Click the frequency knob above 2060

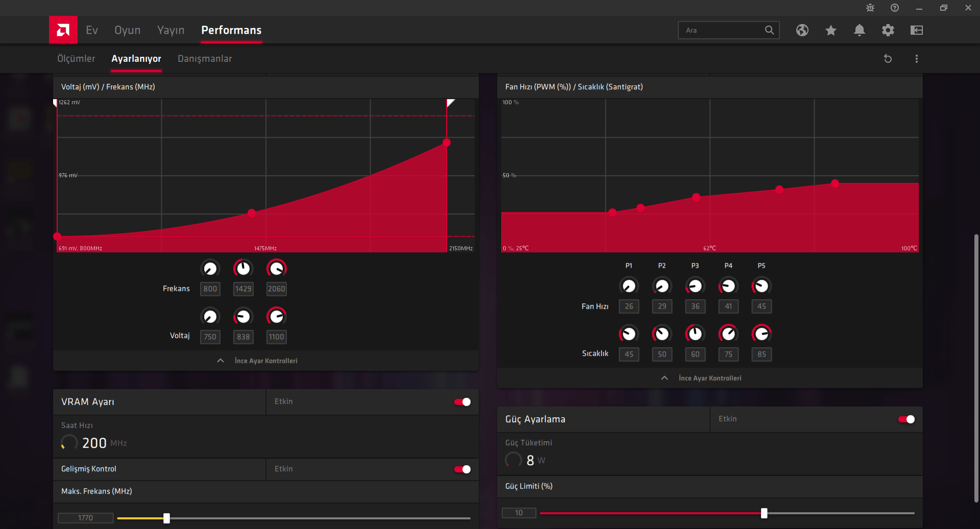[x=277, y=269]
